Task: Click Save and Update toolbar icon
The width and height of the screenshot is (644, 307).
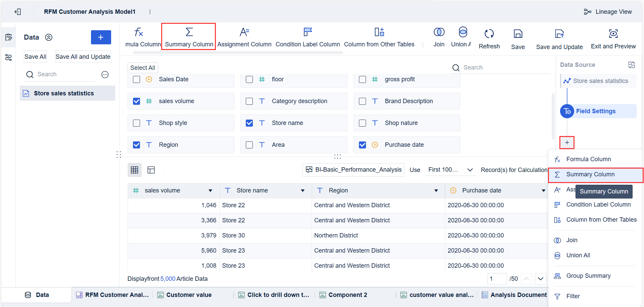Action: (559, 34)
